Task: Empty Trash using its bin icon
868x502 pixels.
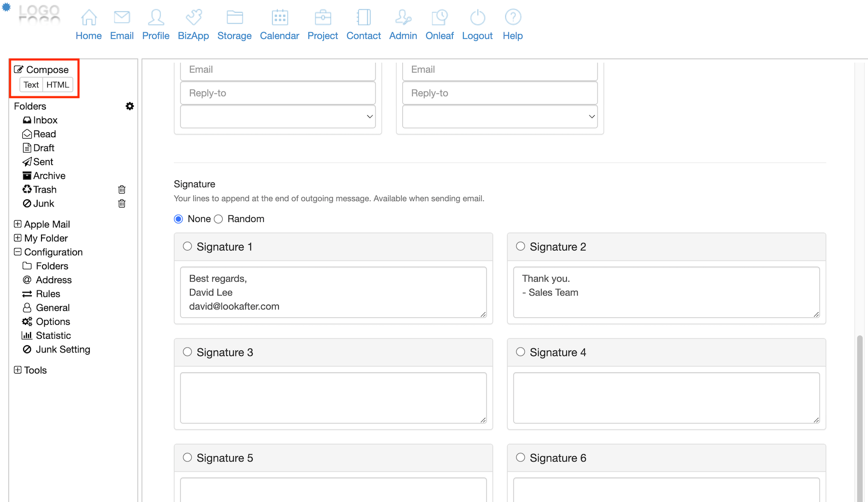Action: pos(122,190)
